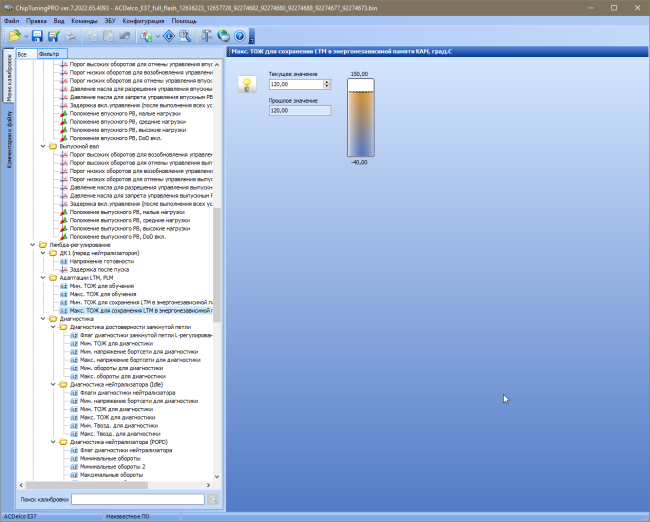Select the Комментарии к файлу vertical tab
This screenshot has width=650, height=522.
tap(8, 139)
